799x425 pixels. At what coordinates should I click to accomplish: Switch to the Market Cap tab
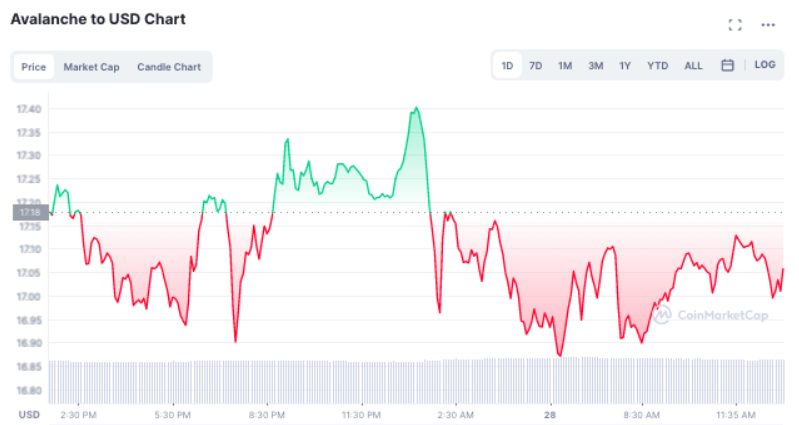(91, 67)
